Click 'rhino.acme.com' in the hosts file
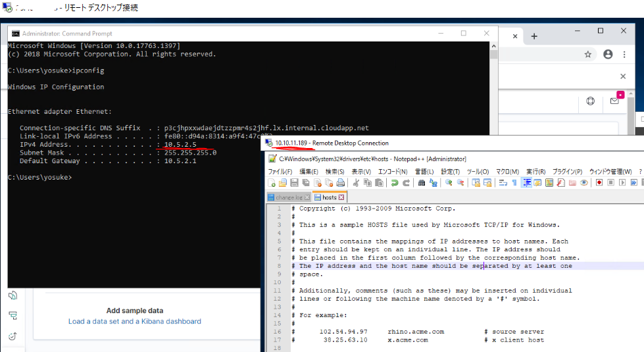Screen dimensions: 644x352 click(x=416, y=332)
